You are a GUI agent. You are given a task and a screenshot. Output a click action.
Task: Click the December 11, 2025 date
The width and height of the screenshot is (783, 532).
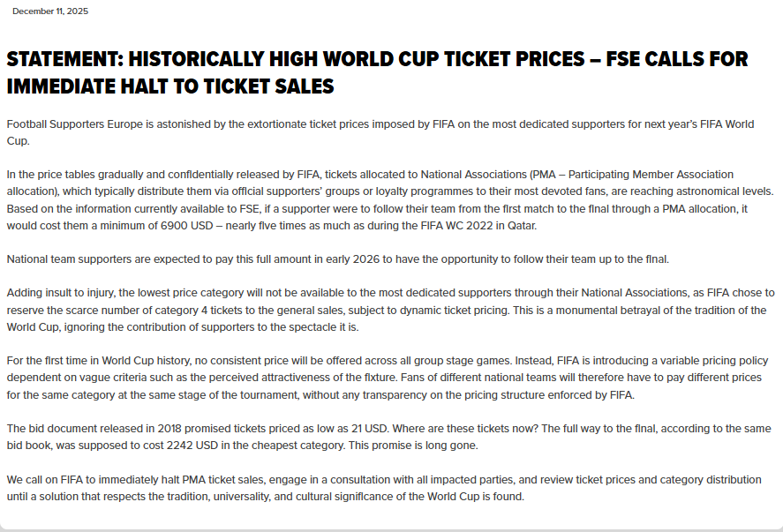[50, 11]
